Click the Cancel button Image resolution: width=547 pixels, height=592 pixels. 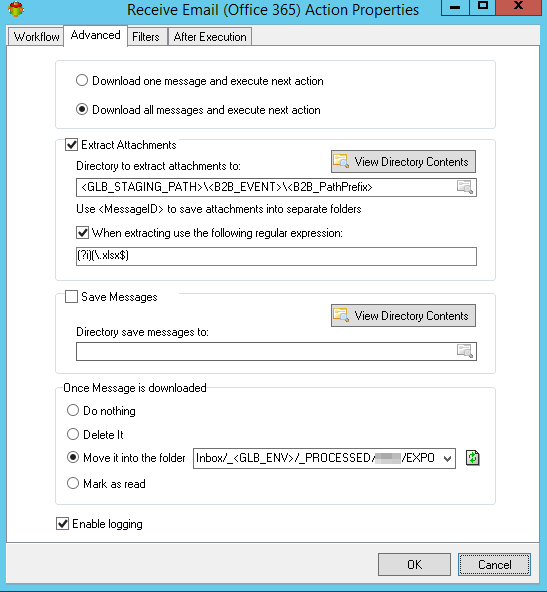tap(494, 564)
